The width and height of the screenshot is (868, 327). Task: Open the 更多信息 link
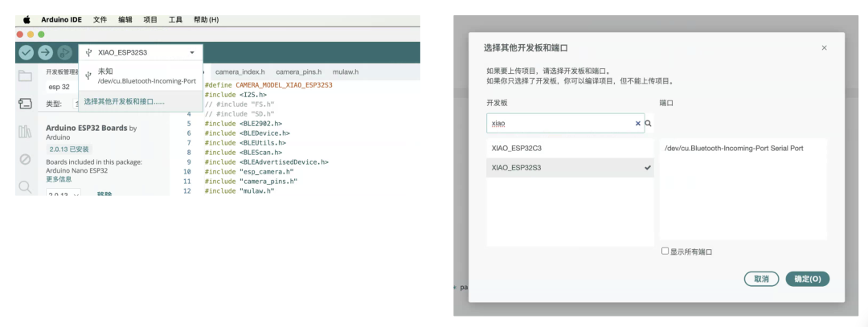[59, 179]
